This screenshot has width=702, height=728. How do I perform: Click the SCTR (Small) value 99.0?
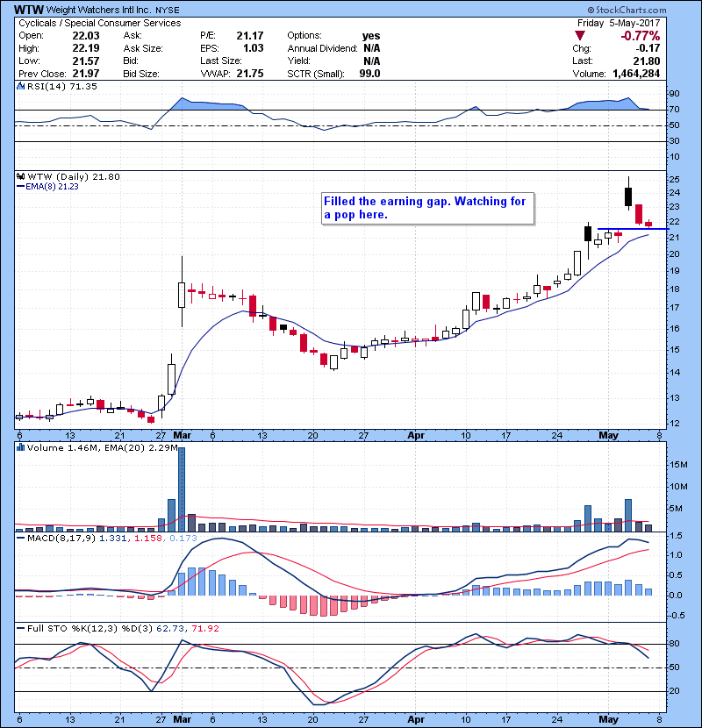[369, 74]
